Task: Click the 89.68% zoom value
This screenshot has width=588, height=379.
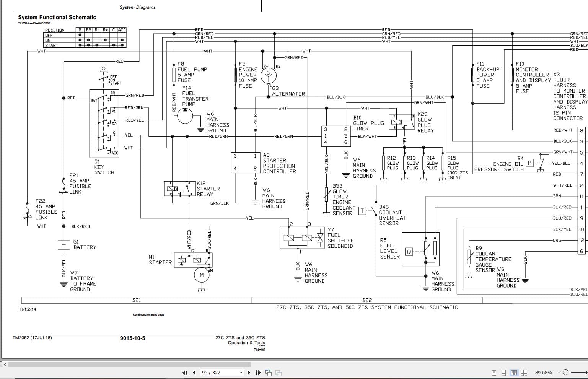Action: [543, 372]
